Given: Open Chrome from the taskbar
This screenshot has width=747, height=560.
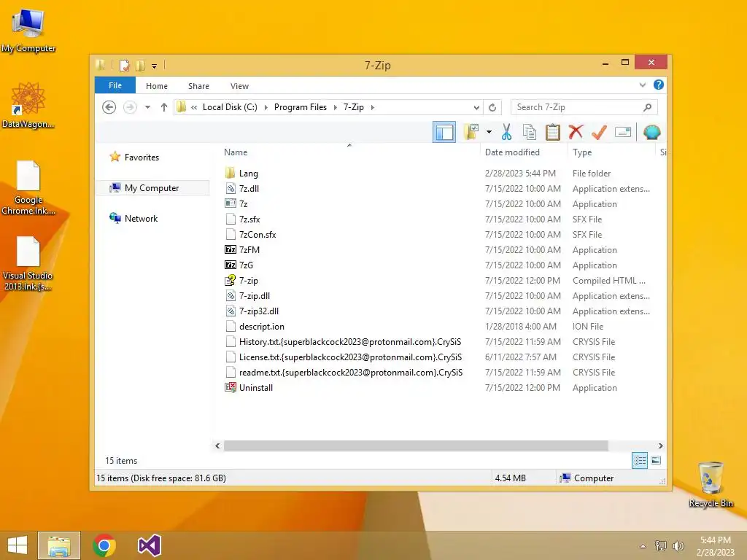Looking at the screenshot, I should [x=104, y=545].
